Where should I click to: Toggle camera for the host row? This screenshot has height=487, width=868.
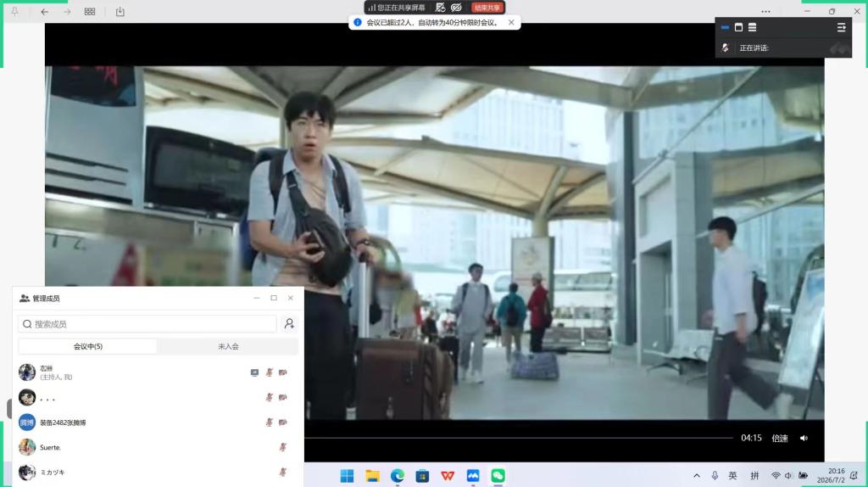(x=283, y=372)
